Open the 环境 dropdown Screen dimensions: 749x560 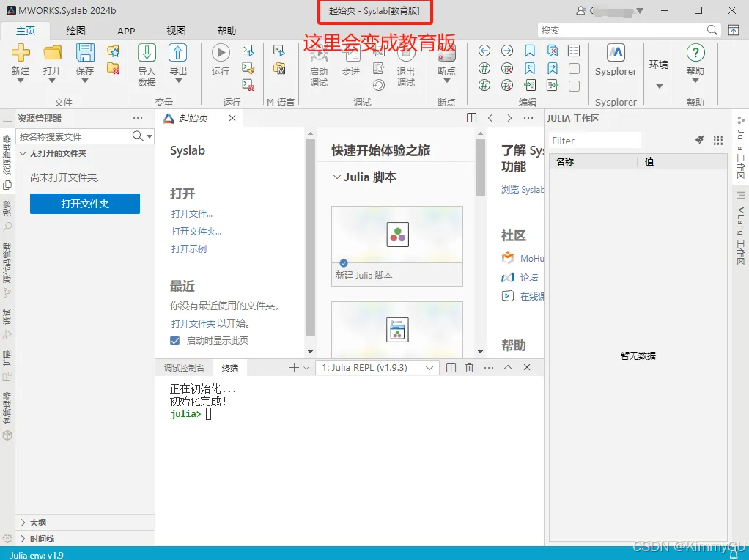pyautogui.click(x=659, y=86)
